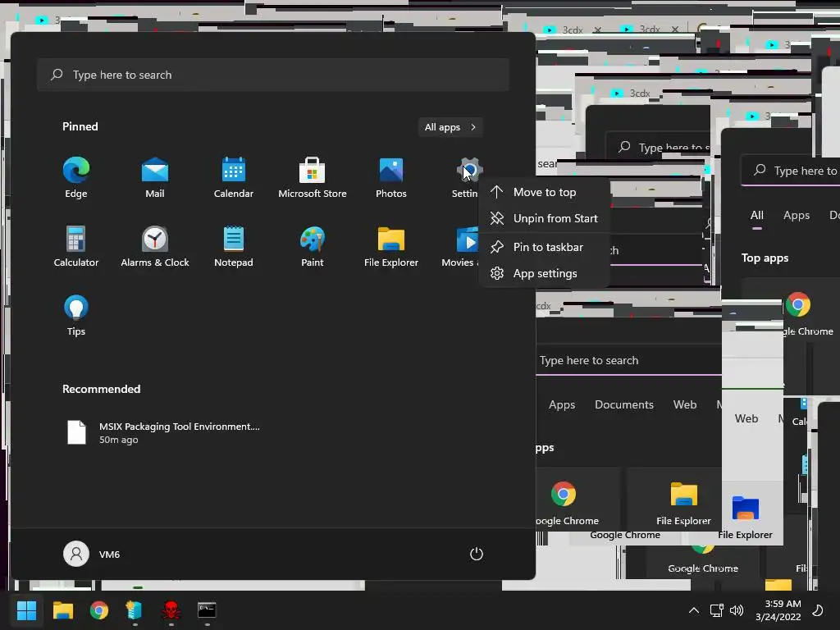Choose Move to top in context menu
Image resolution: width=840 pixels, height=630 pixels.
click(545, 192)
